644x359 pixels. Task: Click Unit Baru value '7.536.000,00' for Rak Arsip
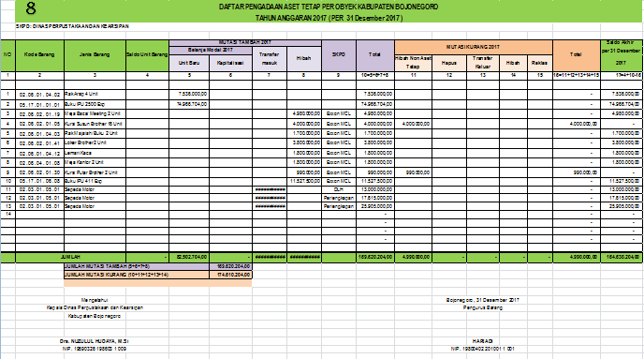189,94
